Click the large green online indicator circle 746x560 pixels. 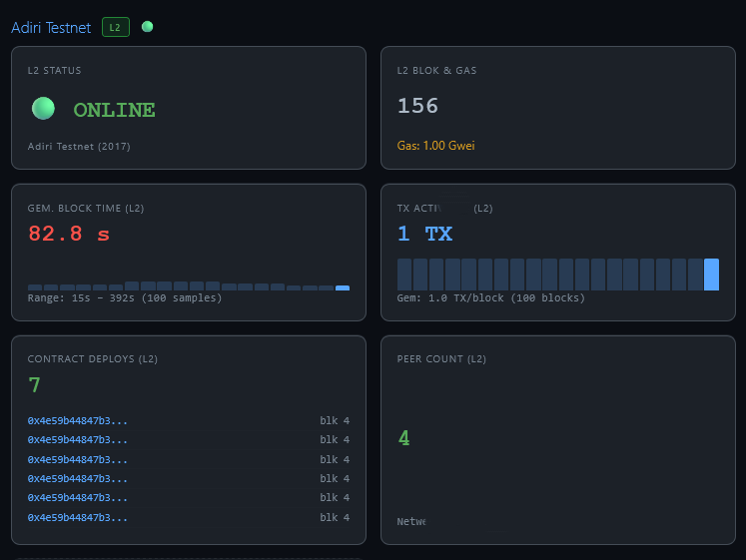coord(43,109)
